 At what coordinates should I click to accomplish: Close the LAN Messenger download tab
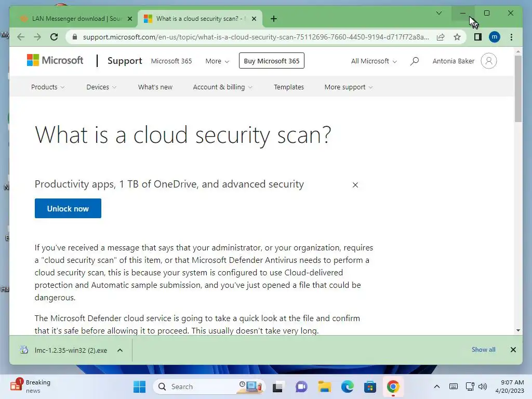click(129, 19)
